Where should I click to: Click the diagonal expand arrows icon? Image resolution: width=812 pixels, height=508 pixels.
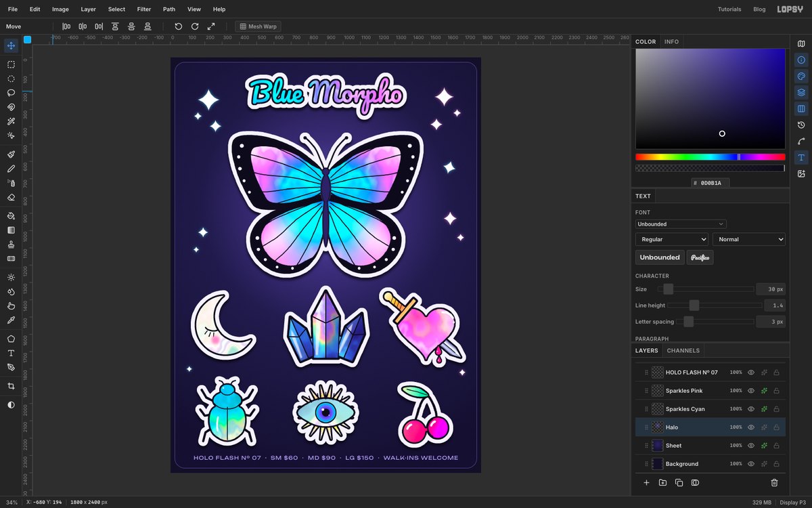coord(211,26)
